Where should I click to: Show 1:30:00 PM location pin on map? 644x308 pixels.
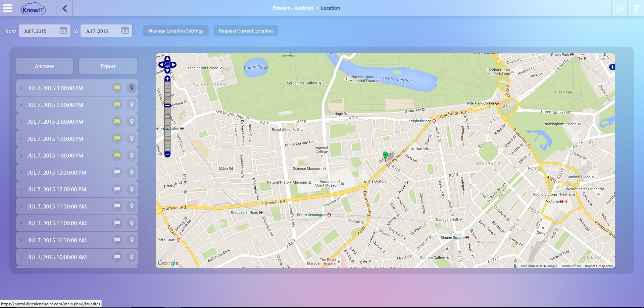[132, 138]
